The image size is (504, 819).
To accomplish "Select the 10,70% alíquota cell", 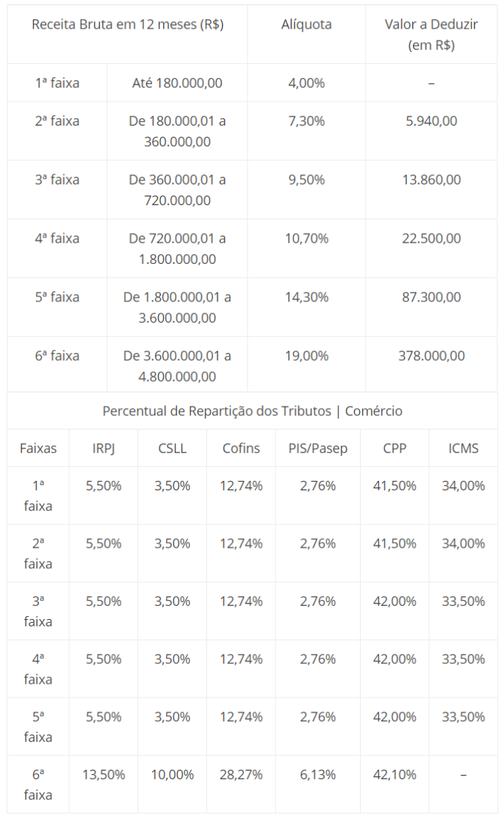I will 306,238.
